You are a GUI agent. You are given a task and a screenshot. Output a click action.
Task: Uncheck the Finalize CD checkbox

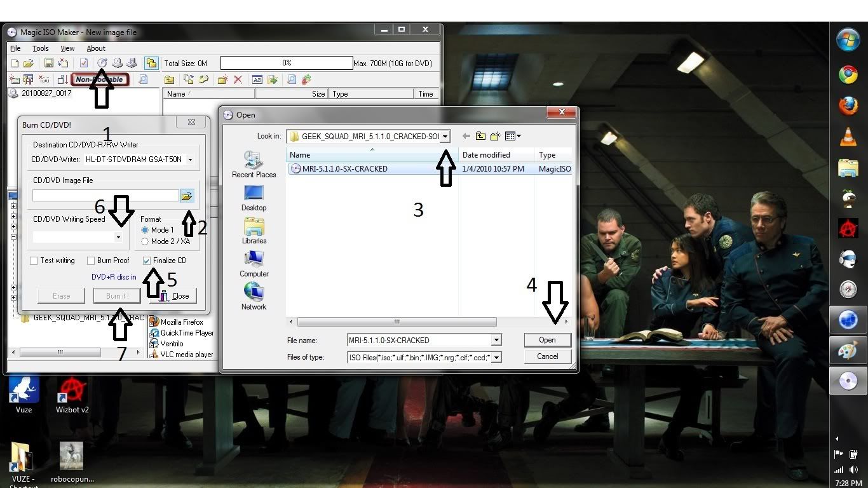point(147,261)
